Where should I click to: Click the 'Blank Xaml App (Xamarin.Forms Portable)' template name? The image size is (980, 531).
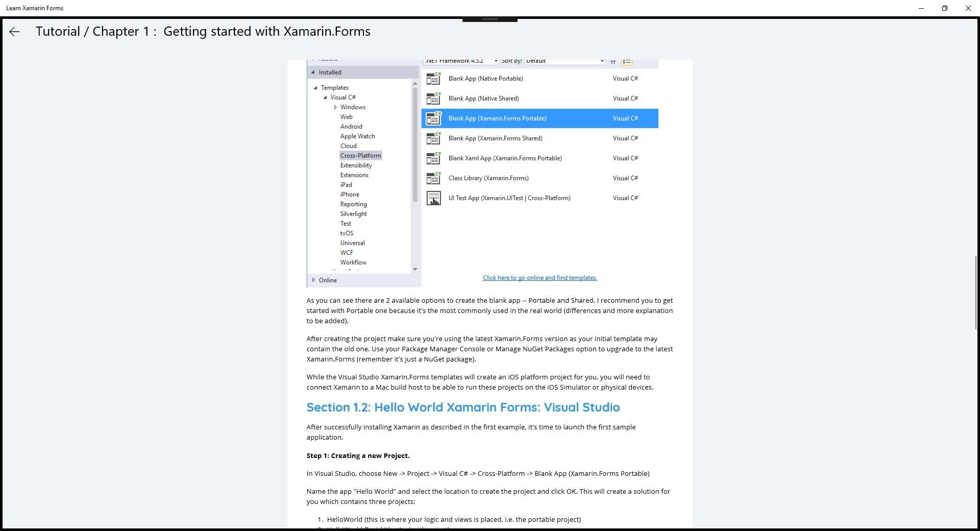(505, 158)
